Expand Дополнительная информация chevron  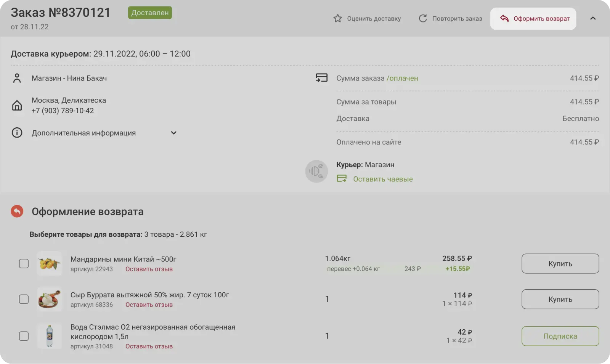(x=173, y=133)
